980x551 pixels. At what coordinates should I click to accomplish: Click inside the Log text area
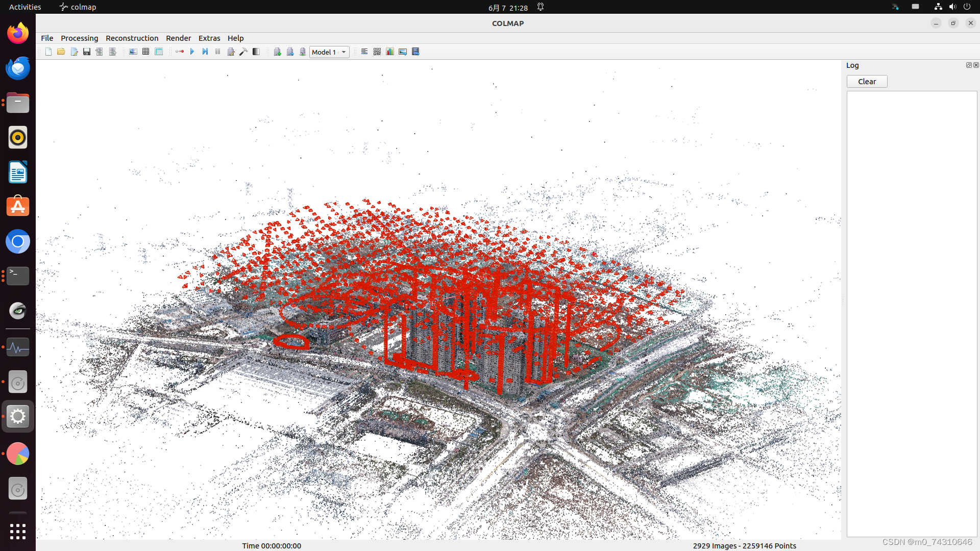[x=912, y=314]
